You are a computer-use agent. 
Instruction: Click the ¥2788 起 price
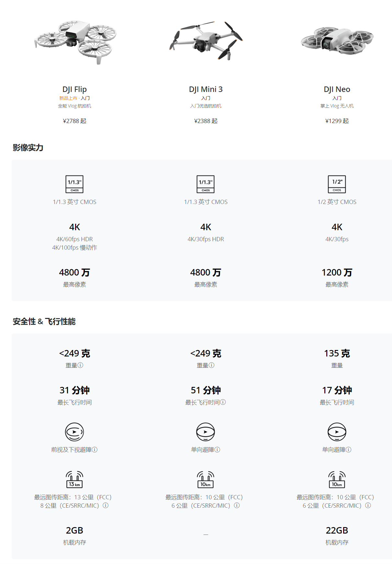coord(74,121)
